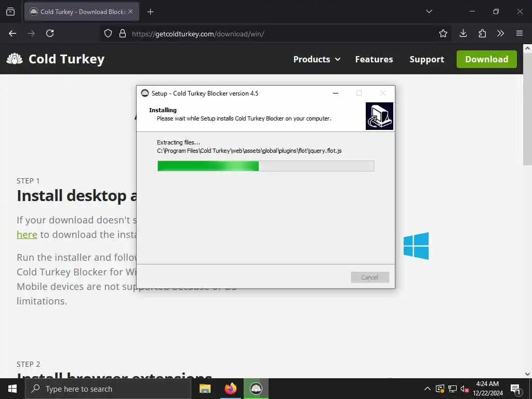532x399 pixels.
Task: Click the 'STEP 1' label
Action: (28, 181)
